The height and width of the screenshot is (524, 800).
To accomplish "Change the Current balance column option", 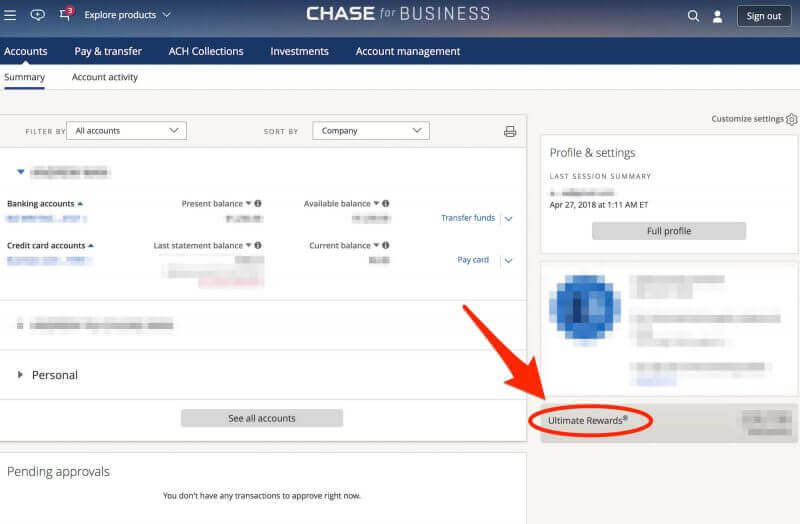I will 376,245.
